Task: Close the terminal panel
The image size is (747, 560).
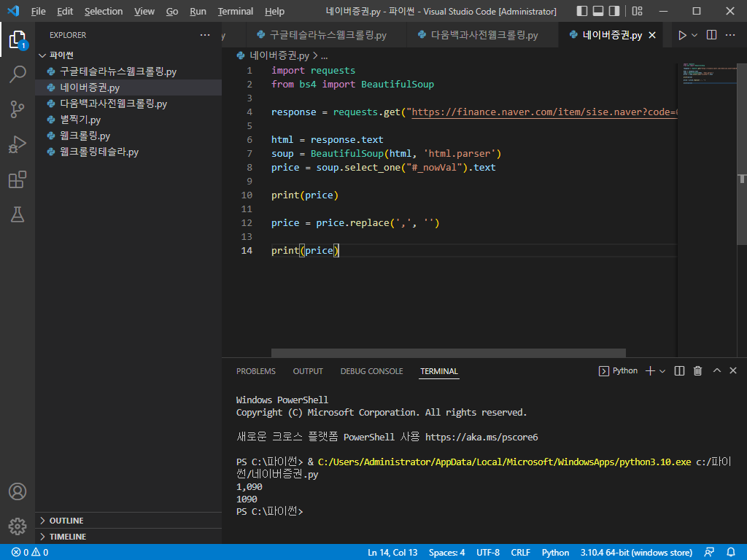Action: pos(733,370)
